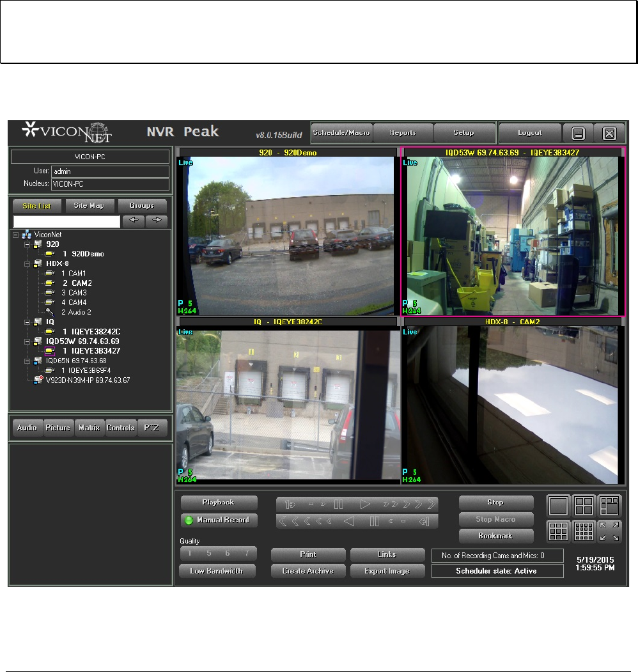
Task: Select quality level 6
Action: (x=228, y=553)
